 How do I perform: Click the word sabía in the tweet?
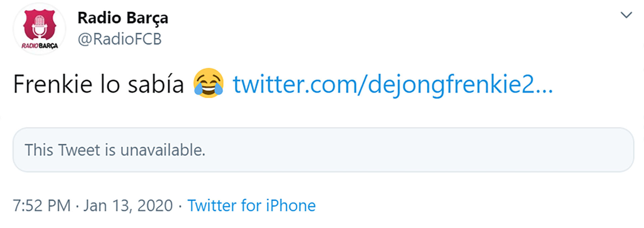click(x=156, y=84)
